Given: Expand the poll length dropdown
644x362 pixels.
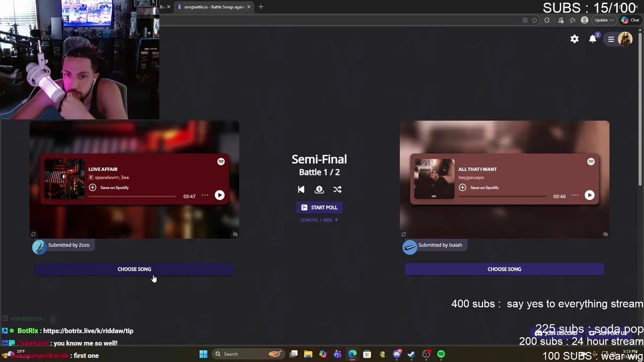Looking at the screenshot, I should (x=319, y=220).
